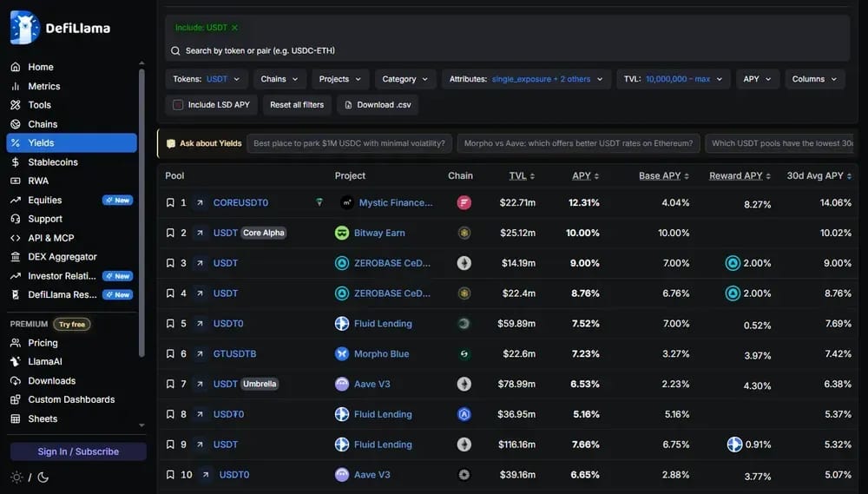Bookmark pool number 5 USDT0 Fluid Lending
The width and height of the screenshot is (868, 494).
tap(170, 324)
